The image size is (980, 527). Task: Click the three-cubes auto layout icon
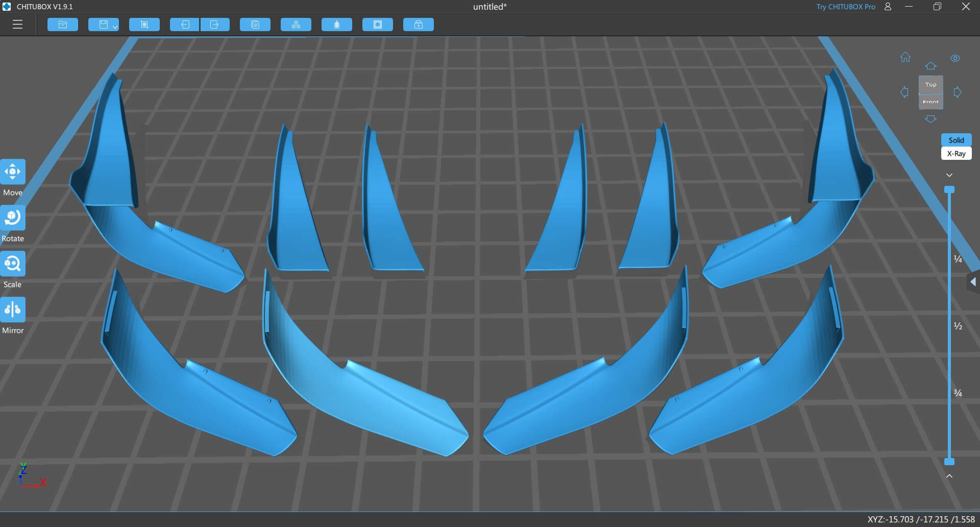click(296, 25)
